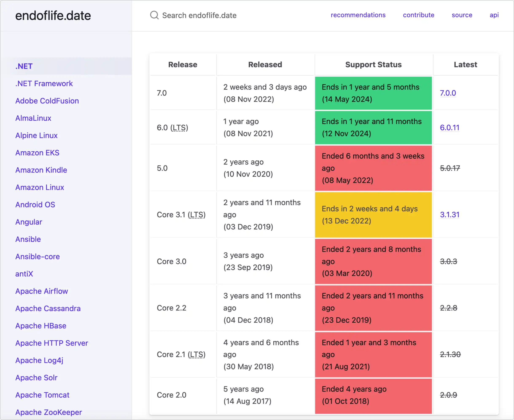Image resolution: width=514 pixels, height=420 pixels.
Task: Go to the source link
Action: click(462, 15)
